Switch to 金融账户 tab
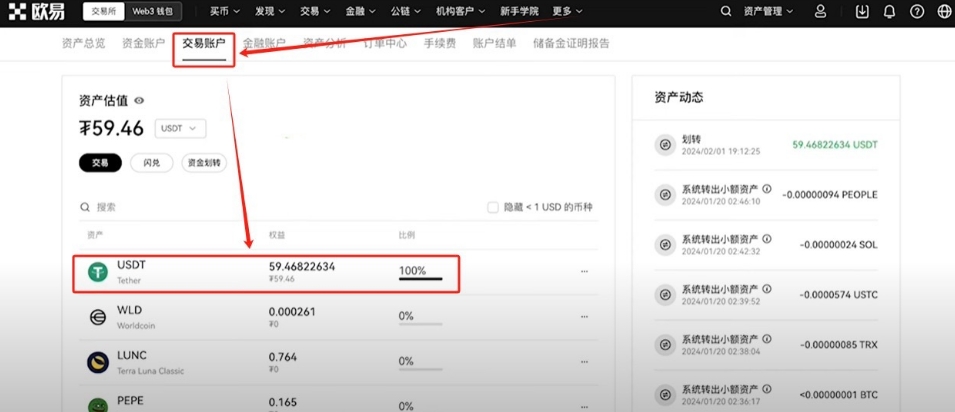 264,43
